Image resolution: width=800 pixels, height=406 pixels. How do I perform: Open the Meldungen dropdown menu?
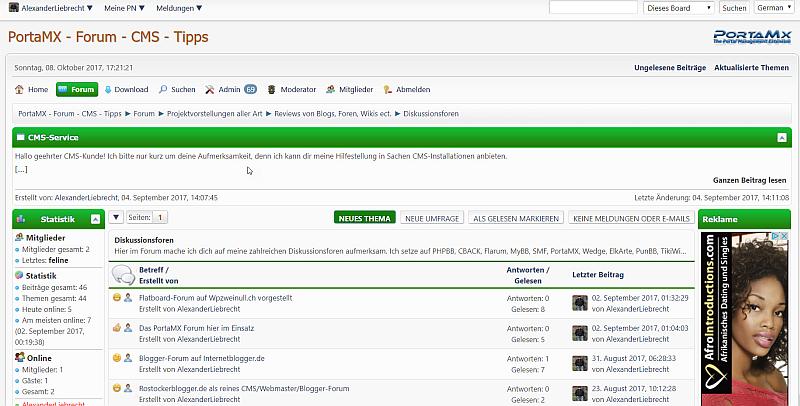click(x=179, y=8)
